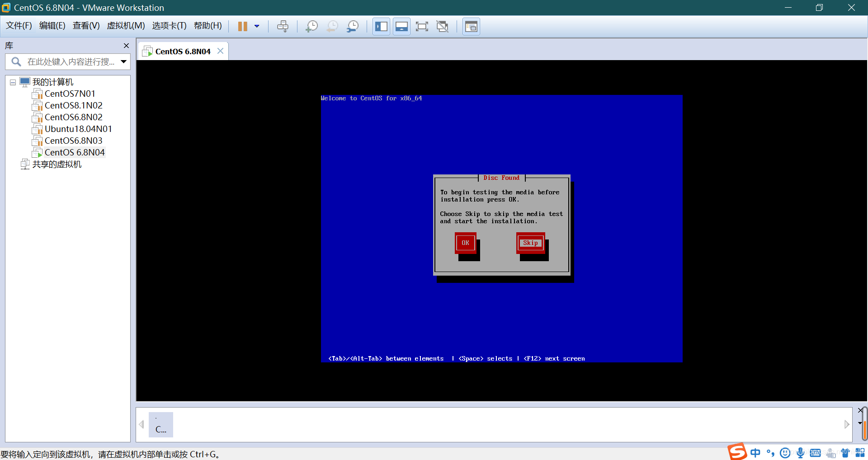The image size is (868, 460).
Task: Click the pause virtual machine icon
Action: coord(243,26)
